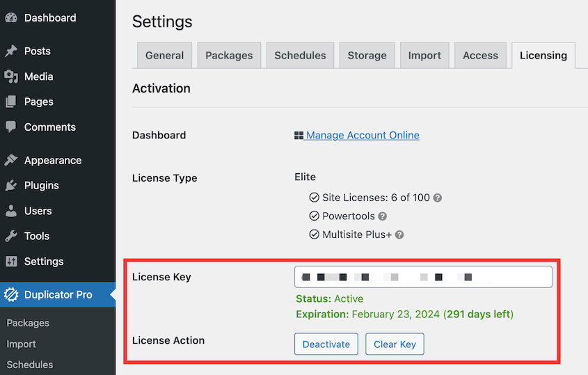Click the 'Elite' license type text
This screenshot has width=588, height=375.
tap(305, 177)
